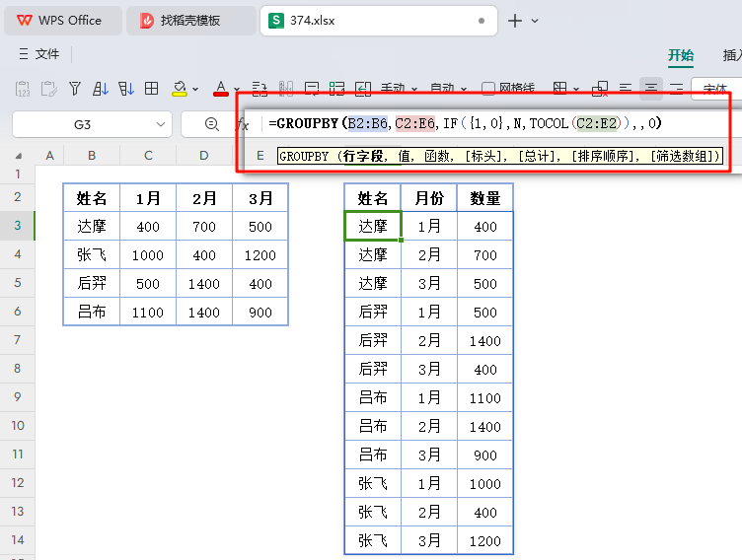Click the 1100 cell in the left table

point(148,312)
